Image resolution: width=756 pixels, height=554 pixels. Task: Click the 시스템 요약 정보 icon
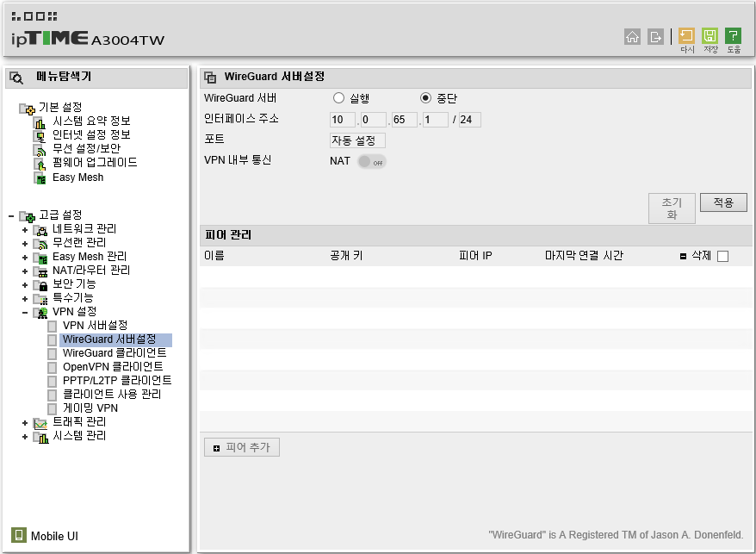pyautogui.click(x=40, y=122)
